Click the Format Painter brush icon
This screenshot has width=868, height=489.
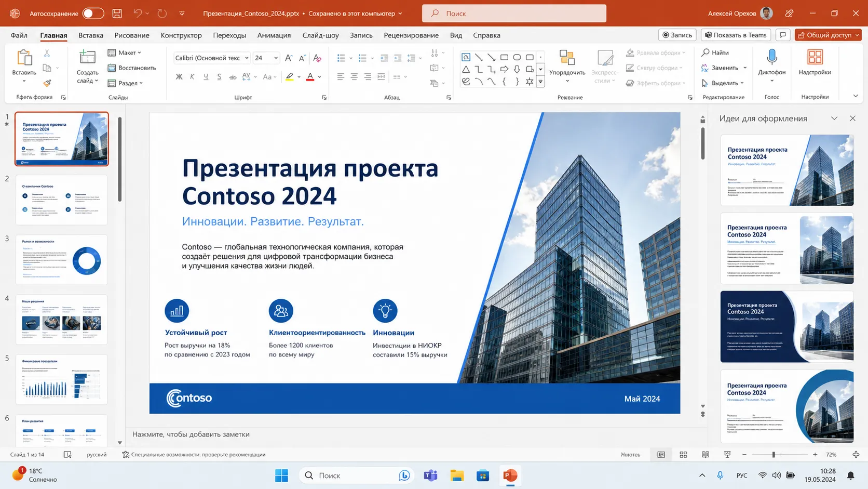click(47, 83)
